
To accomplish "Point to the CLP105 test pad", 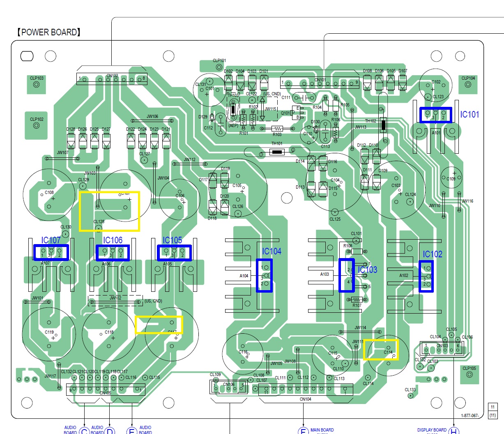I will click(469, 375).
